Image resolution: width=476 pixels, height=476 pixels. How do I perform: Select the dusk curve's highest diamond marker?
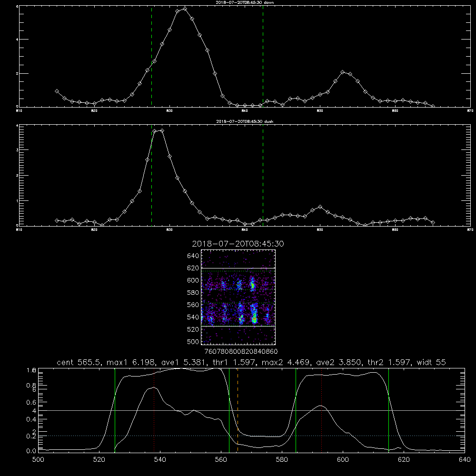162,130
